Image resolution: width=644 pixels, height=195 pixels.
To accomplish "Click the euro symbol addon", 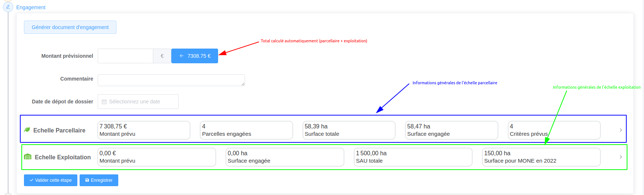I will tap(162, 56).
